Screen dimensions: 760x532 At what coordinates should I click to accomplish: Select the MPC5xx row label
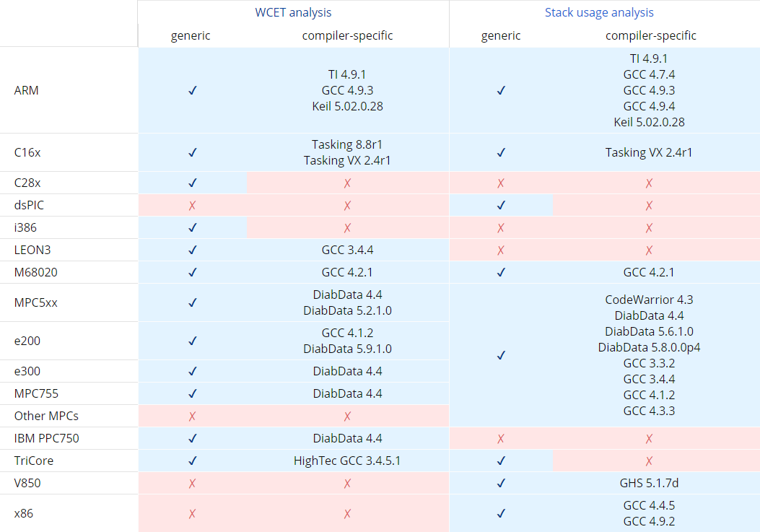tap(36, 302)
